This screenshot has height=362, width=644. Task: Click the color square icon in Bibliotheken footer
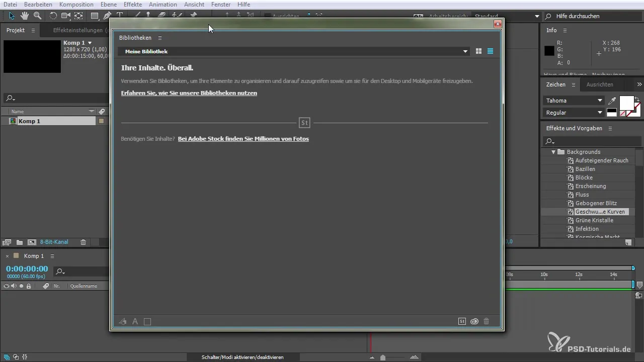[147, 322]
